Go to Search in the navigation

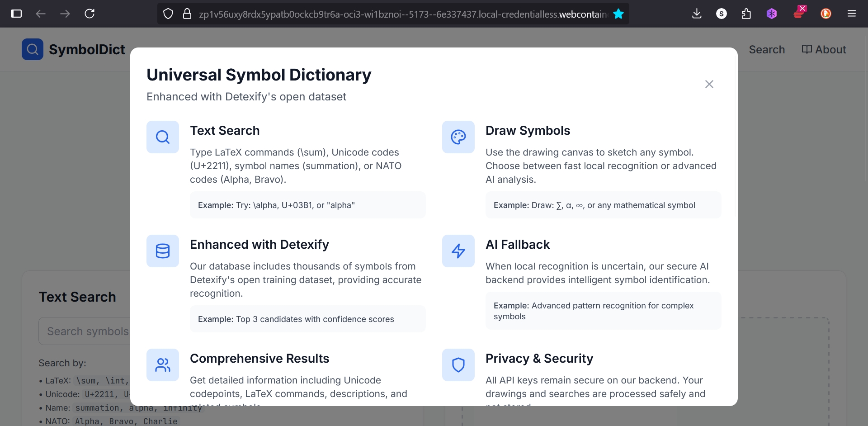[767, 49]
